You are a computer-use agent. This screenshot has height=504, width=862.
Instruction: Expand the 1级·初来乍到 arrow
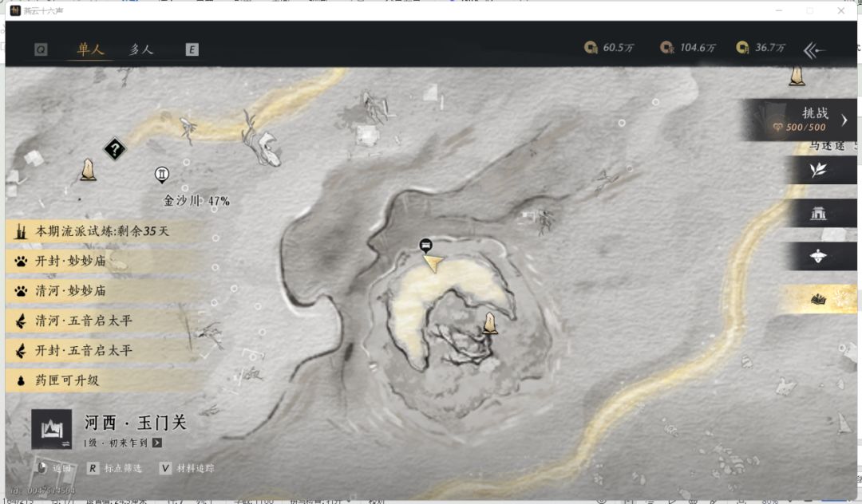point(157,443)
